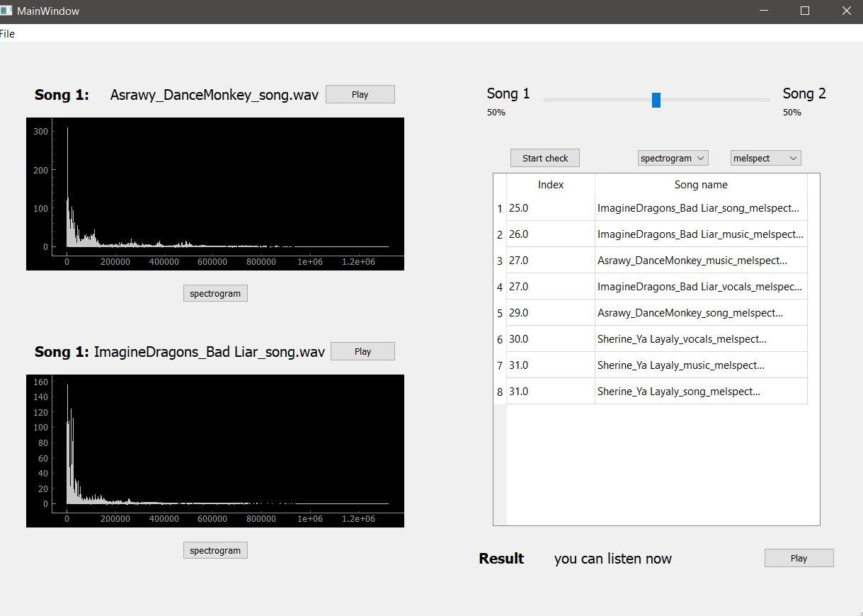The width and height of the screenshot is (863, 616).
Task: Play the Asrawy_DanceMonkey_song.wav track
Action: click(360, 95)
